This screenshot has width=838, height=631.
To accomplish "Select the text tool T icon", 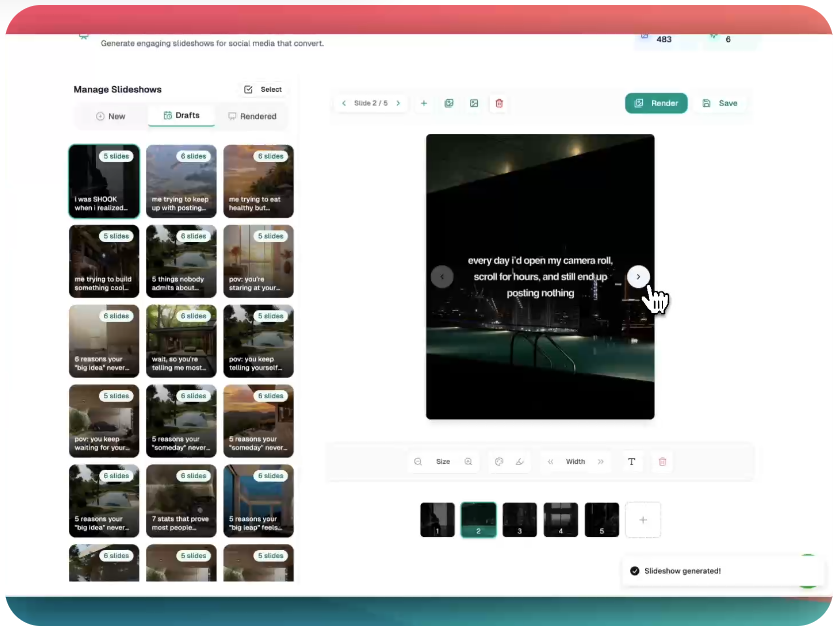I will click(632, 461).
